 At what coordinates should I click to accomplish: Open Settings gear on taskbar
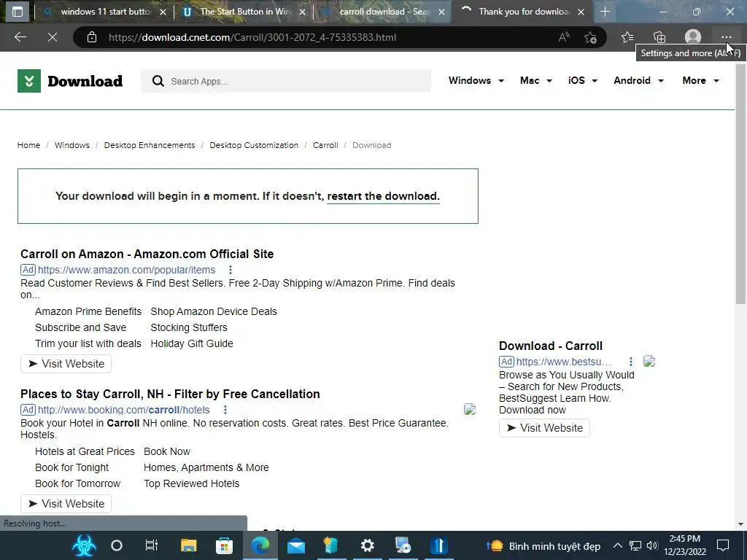[368, 545]
